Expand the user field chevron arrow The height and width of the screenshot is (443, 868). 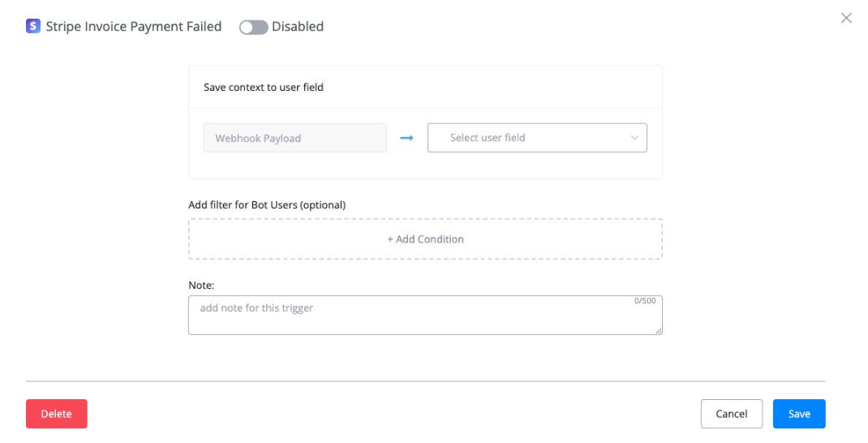(634, 138)
